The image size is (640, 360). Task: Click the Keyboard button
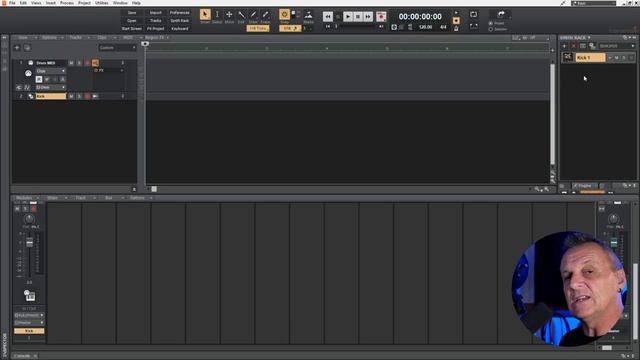point(180,29)
